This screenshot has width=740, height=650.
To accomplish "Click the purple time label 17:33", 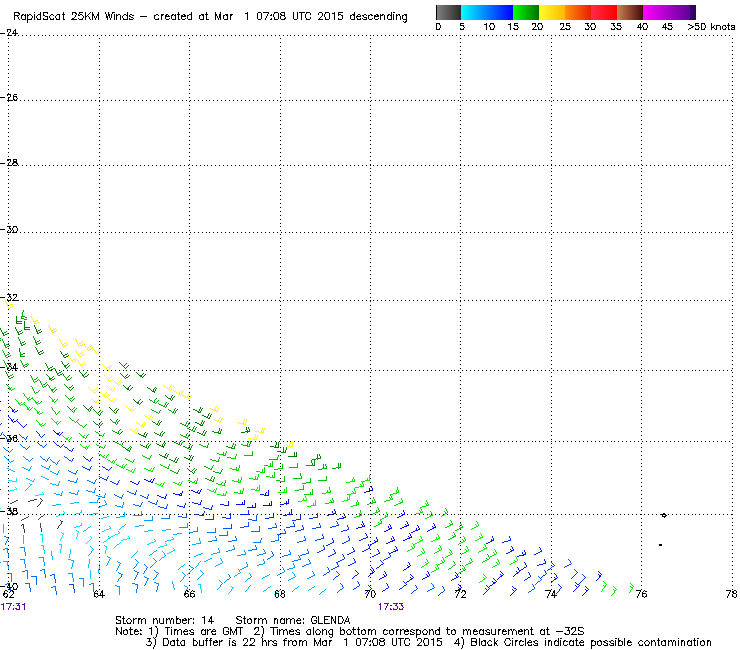I will click(391, 607).
